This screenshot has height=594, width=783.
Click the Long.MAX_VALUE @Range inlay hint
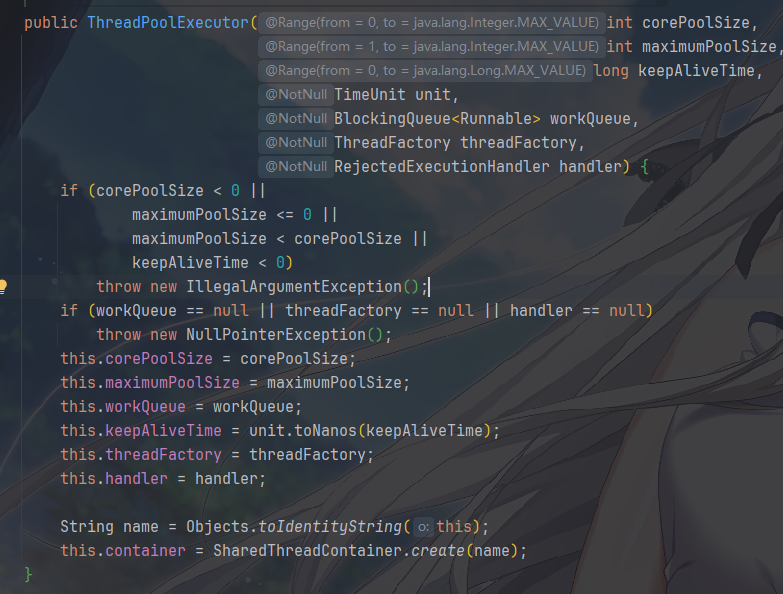click(x=425, y=70)
